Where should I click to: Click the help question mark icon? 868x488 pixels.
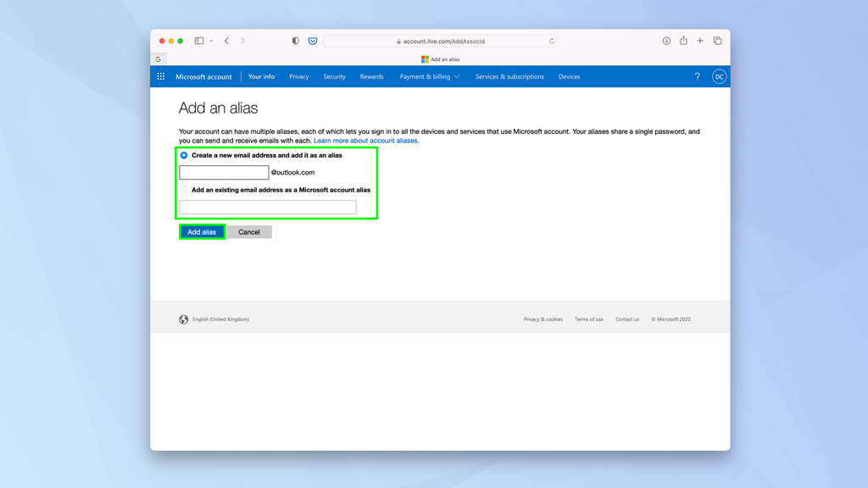tap(697, 76)
